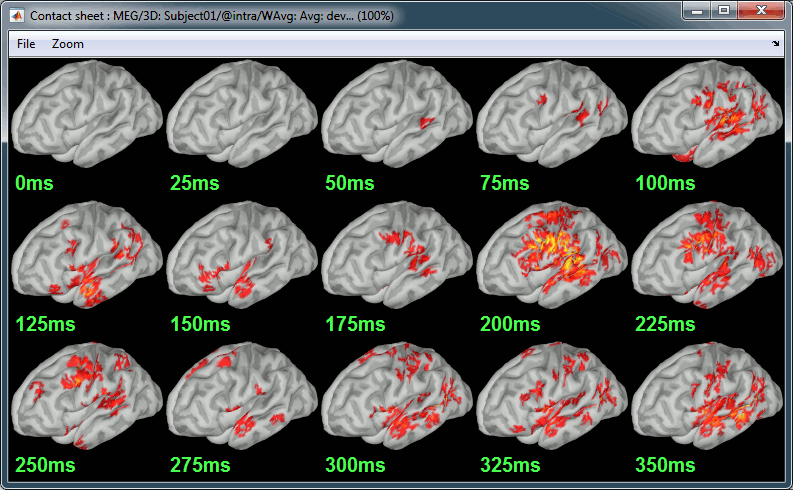Click the dock arrow in the menu bar
This screenshot has height=490, width=793.
[776, 44]
